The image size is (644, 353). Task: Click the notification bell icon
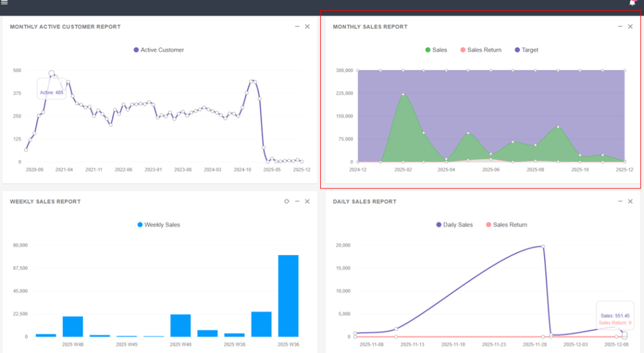coord(632,3)
